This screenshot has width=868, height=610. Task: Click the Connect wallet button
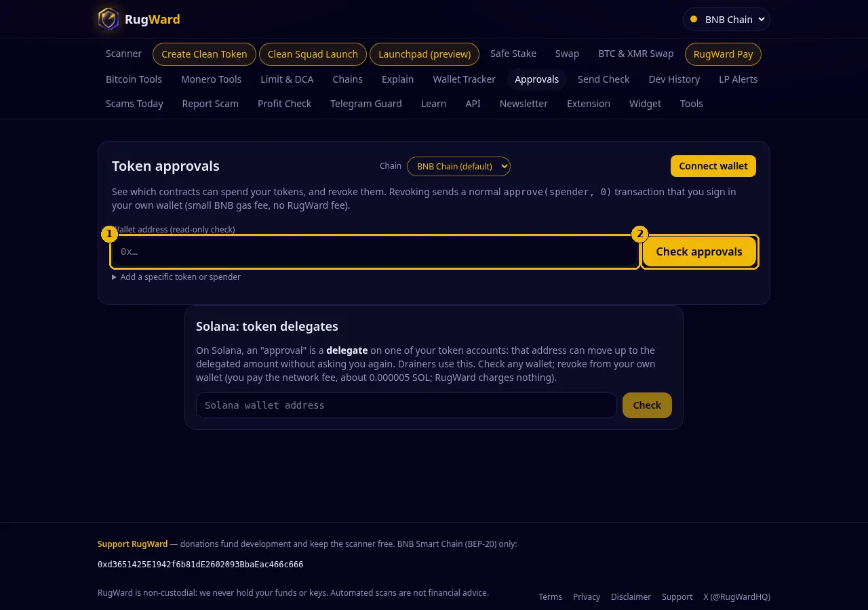point(713,166)
